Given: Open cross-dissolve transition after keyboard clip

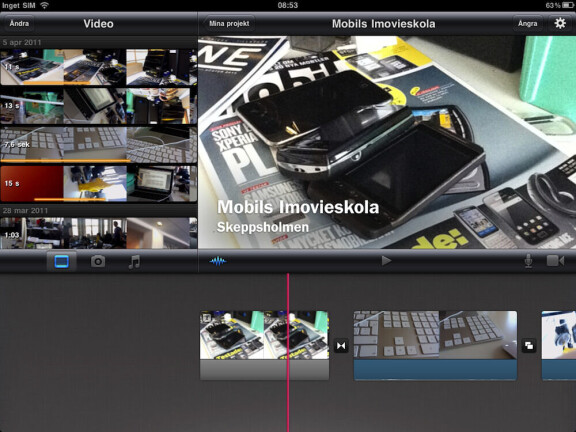Looking at the screenshot, I should coord(529,346).
